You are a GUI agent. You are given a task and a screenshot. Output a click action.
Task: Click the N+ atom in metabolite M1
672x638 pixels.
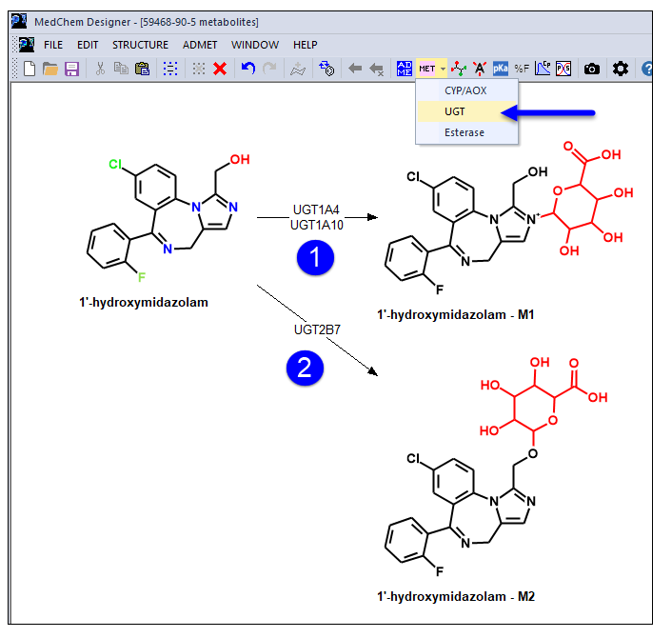(x=533, y=219)
